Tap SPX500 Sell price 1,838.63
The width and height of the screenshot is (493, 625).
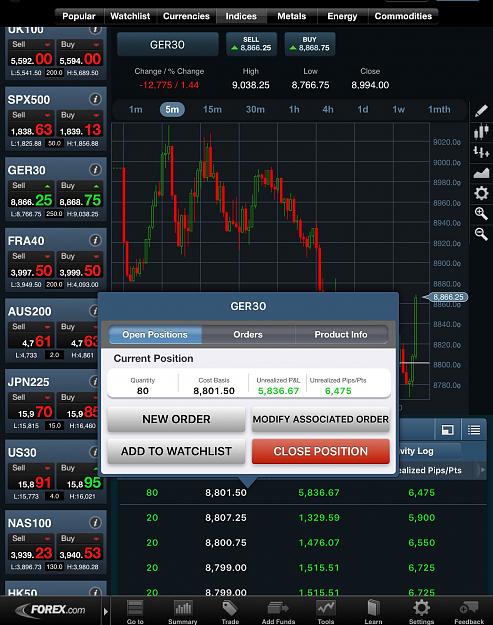(x=31, y=124)
